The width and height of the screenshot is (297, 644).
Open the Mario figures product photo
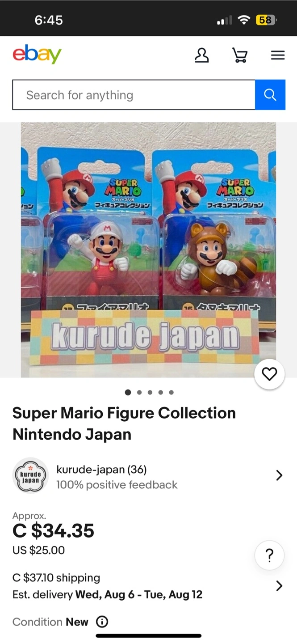pos(148,250)
